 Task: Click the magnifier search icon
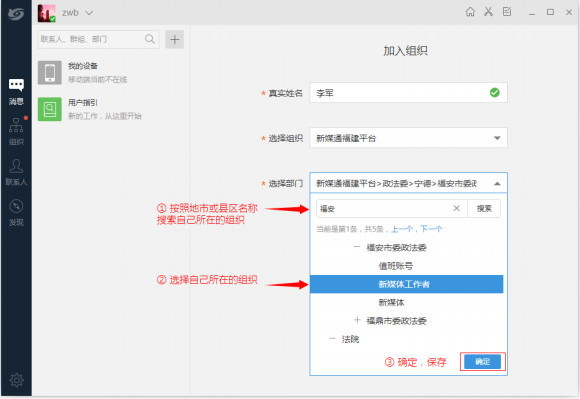click(150, 39)
